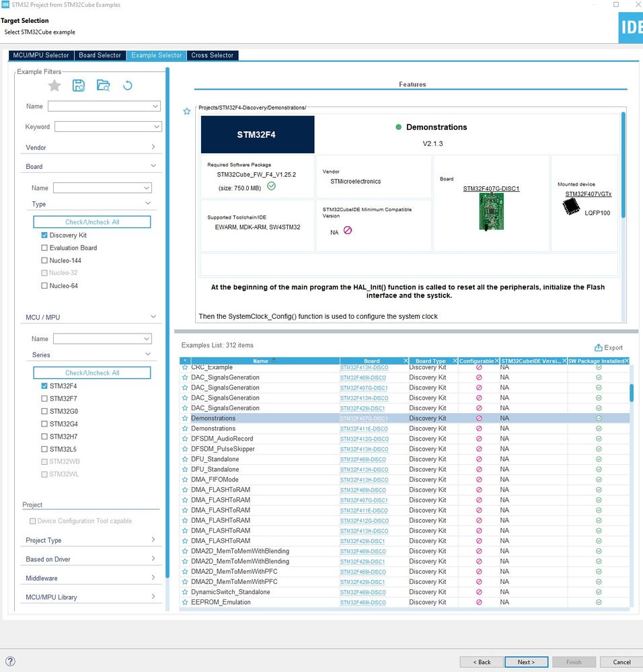Click the Export icon above examples list
The width and height of the screenshot is (643, 672).
point(599,348)
